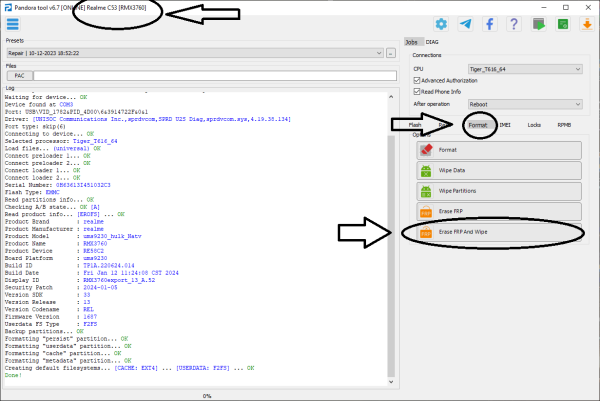600x401 pixels.
Task: Click the 'Product Model' value ums9230_hulk_Natv
Action: (112, 236)
